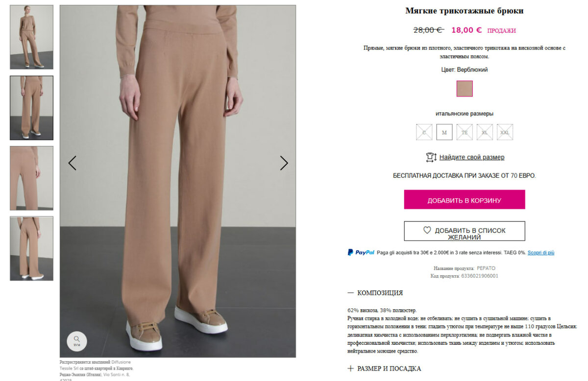Show the next product image arrow
This screenshot has width=588, height=381.
tap(284, 163)
